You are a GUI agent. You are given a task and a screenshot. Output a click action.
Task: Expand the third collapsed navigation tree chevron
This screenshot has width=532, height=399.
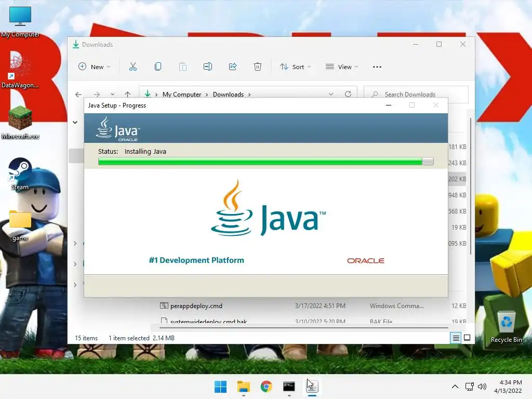75,285
